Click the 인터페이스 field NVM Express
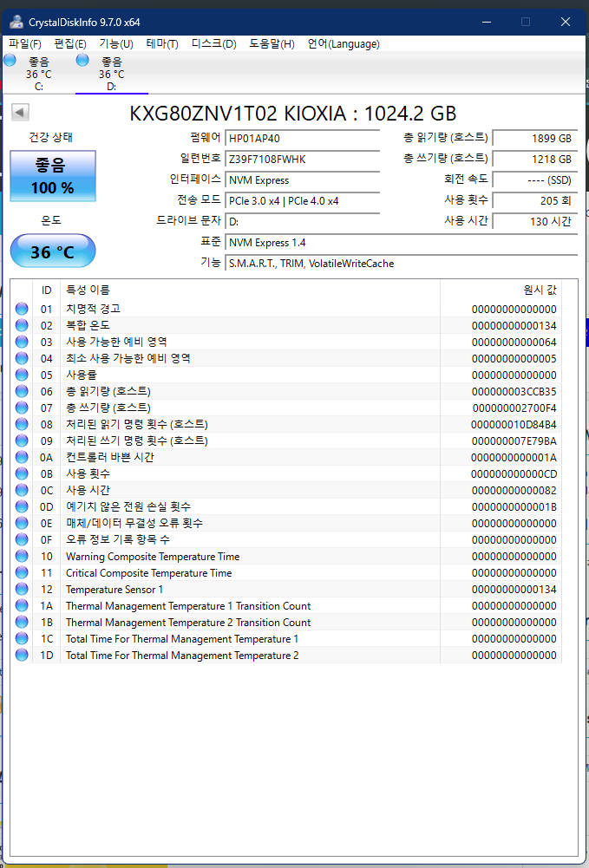Screen dimensions: 589x868 tap(302, 179)
